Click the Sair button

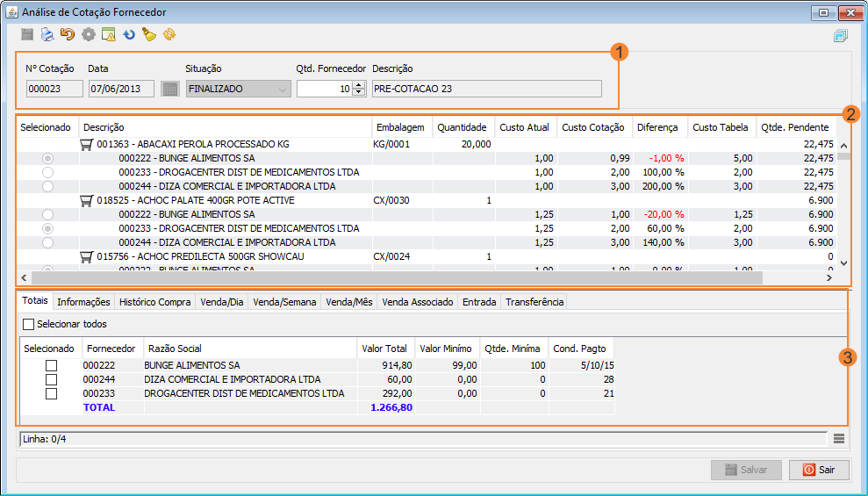819,470
